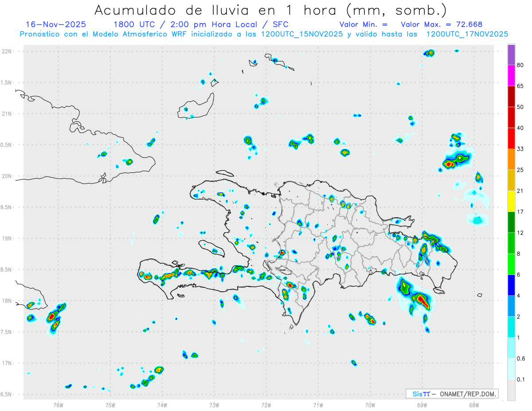The image size is (532, 411).
Task: Click the legend value "65"
Action: click(x=520, y=86)
